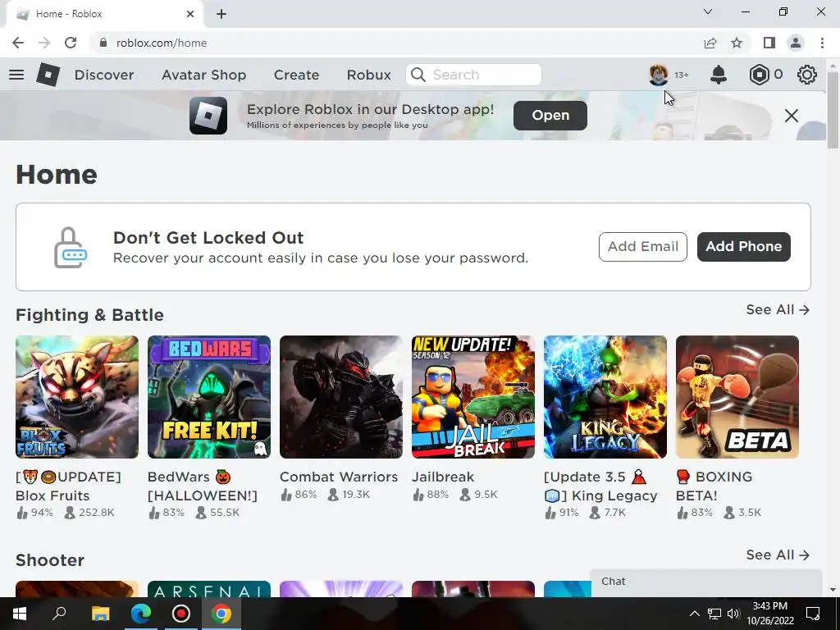Click the Chrome taskbar icon
The image size is (840, 630).
pos(221,614)
